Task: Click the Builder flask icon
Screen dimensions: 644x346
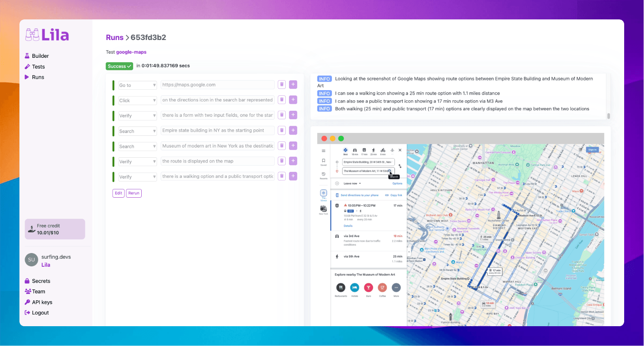Action: (27, 56)
